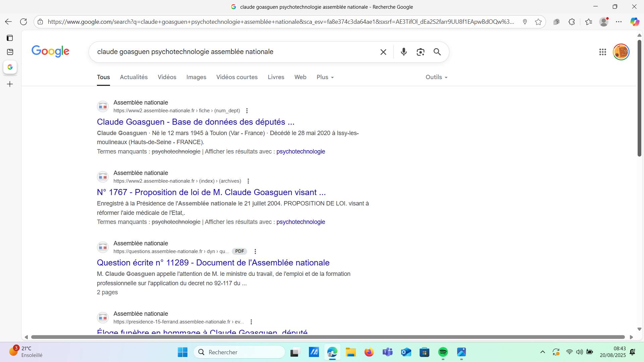
Task: Open Google Lens image search
Action: (x=420, y=52)
